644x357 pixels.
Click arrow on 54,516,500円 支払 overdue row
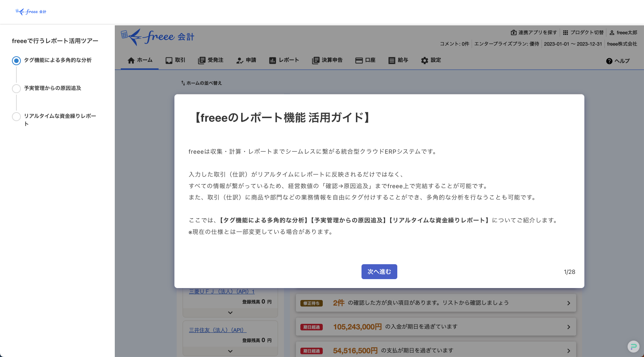pos(569,351)
